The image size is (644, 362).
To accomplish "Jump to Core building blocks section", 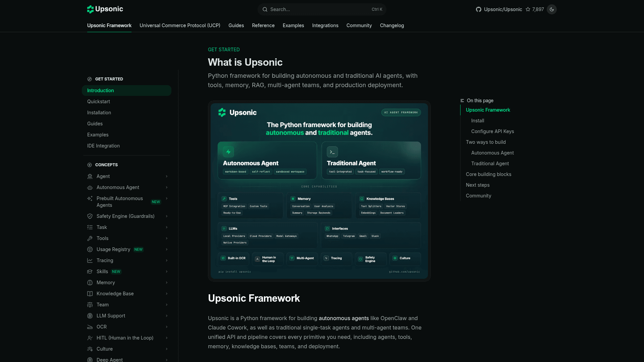I will point(488,174).
